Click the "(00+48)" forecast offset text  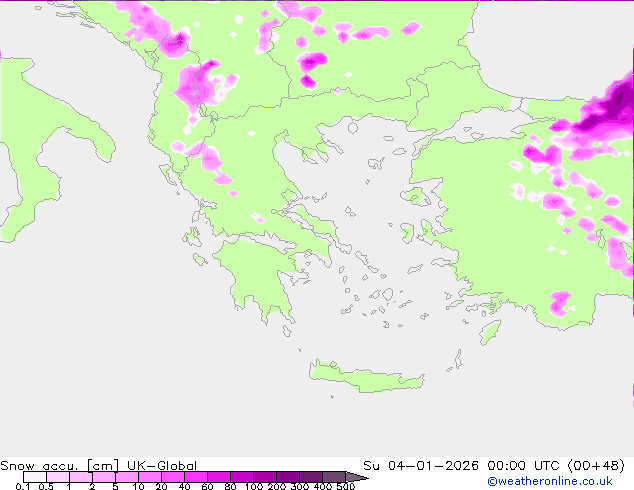coord(596,466)
